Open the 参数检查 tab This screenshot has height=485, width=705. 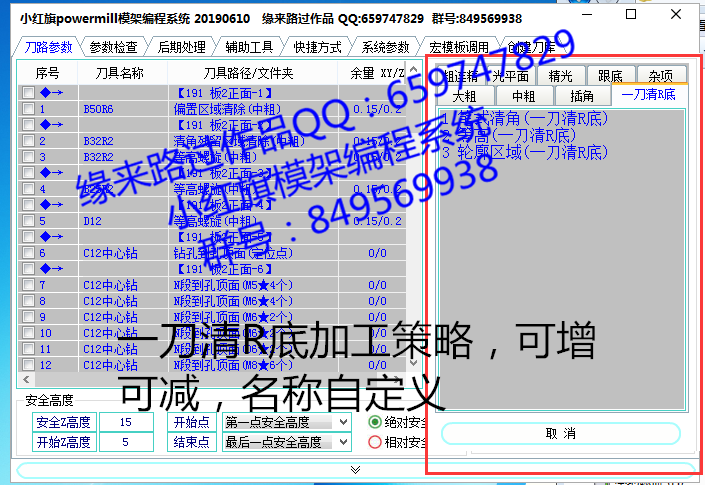(113, 47)
